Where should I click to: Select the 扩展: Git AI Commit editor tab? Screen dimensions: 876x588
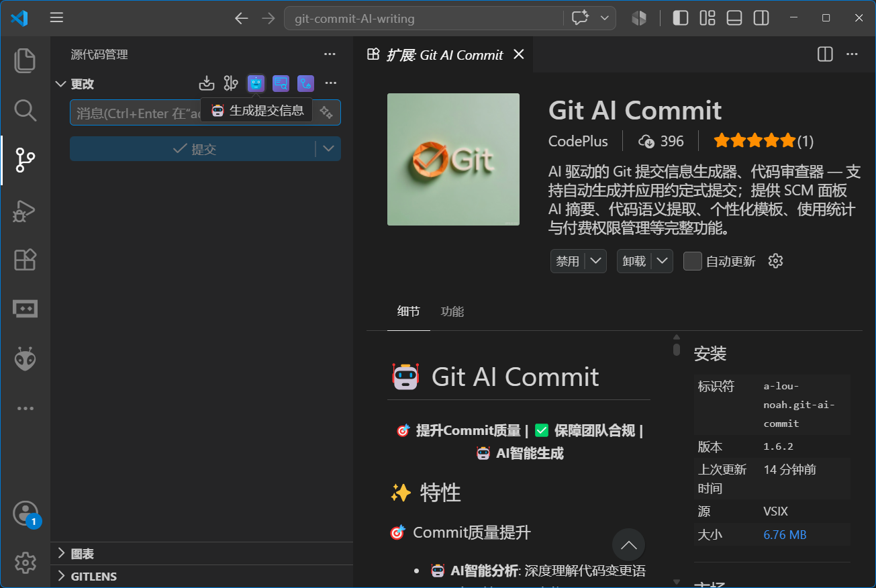pyautogui.click(x=444, y=54)
